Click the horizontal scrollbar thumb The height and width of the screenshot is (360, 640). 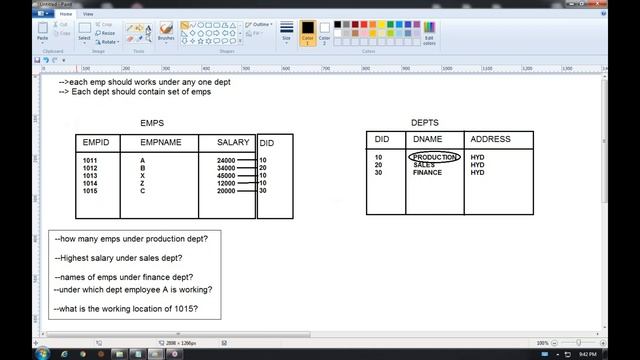coord(178,334)
